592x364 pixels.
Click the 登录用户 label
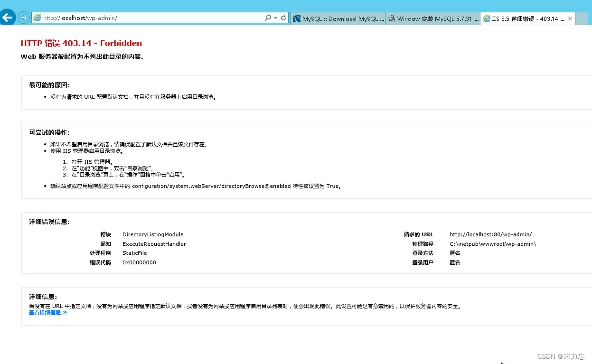click(423, 262)
